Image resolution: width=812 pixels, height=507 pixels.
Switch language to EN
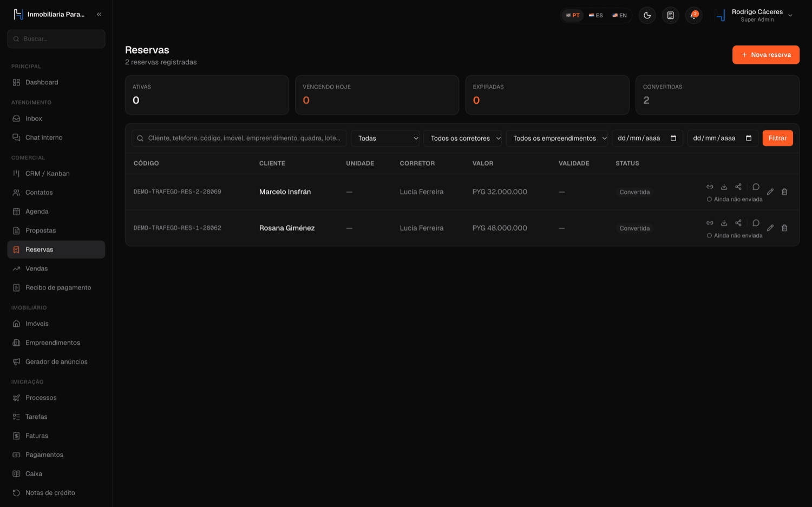[620, 15]
